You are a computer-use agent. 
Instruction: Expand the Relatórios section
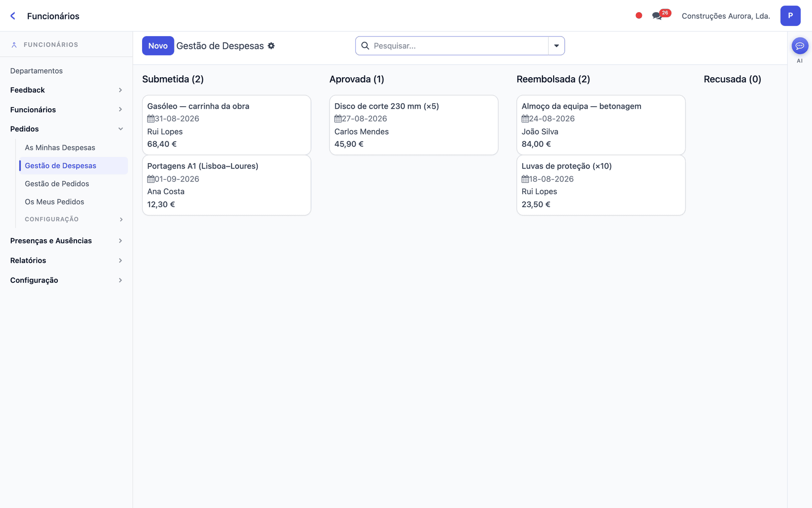coord(66,261)
